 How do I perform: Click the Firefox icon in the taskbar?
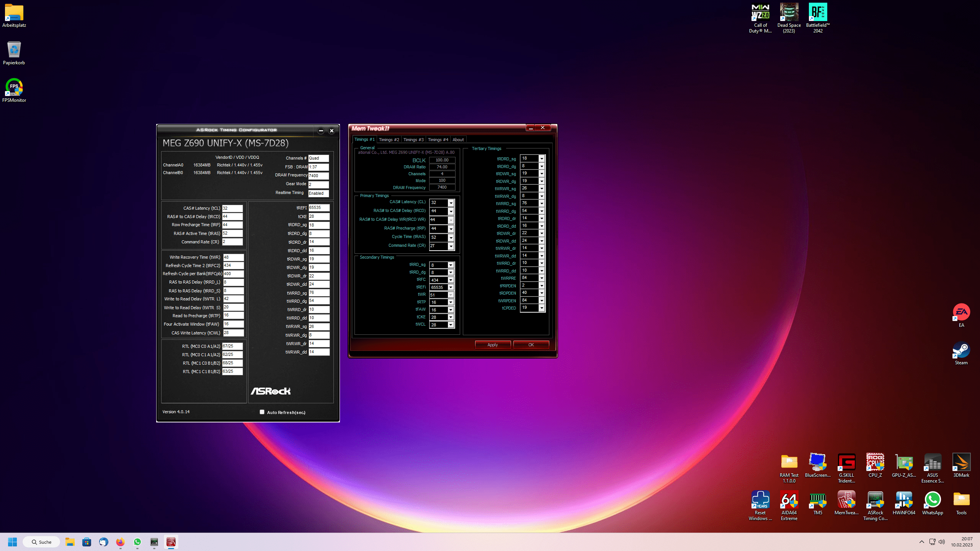click(x=120, y=542)
